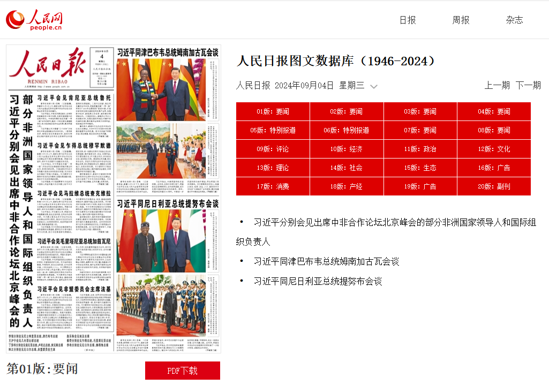Open the 日报 menu

pyautogui.click(x=408, y=20)
